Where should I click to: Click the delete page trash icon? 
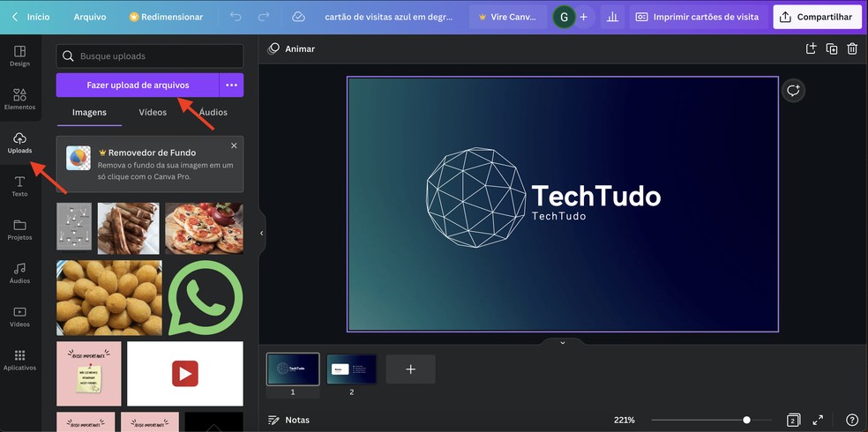(852, 48)
